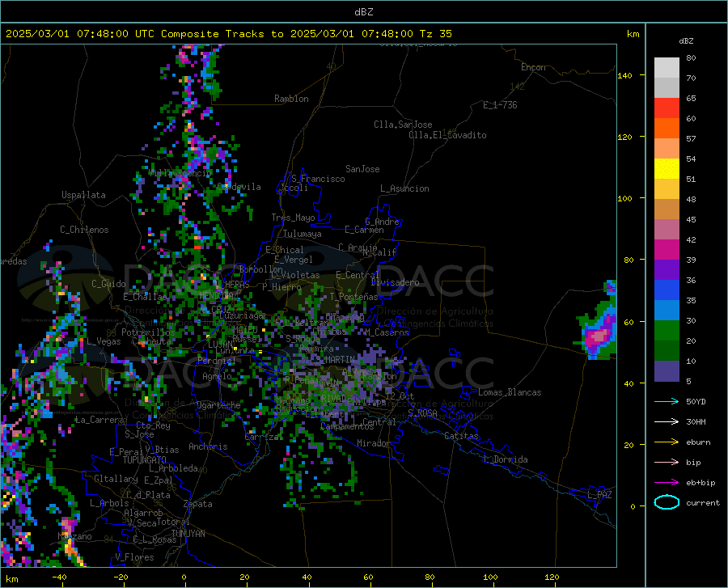Click the magenta eb+bip arrow legend icon
The height and width of the screenshot is (588, 728).
pyautogui.click(x=667, y=483)
